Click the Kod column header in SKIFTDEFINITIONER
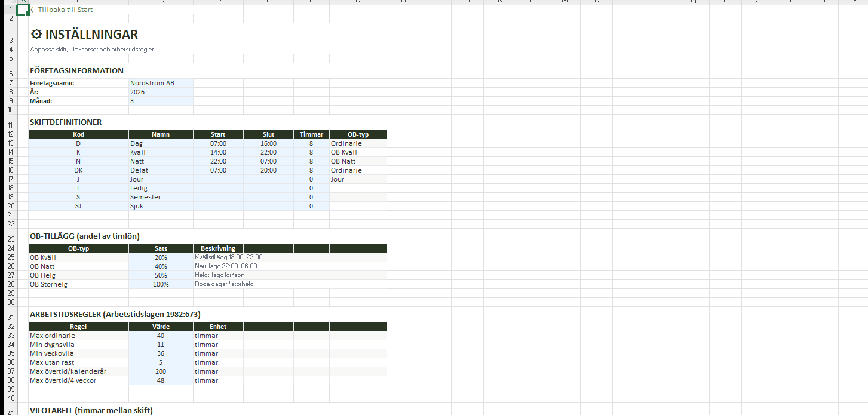868x415 pixels. point(78,134)
